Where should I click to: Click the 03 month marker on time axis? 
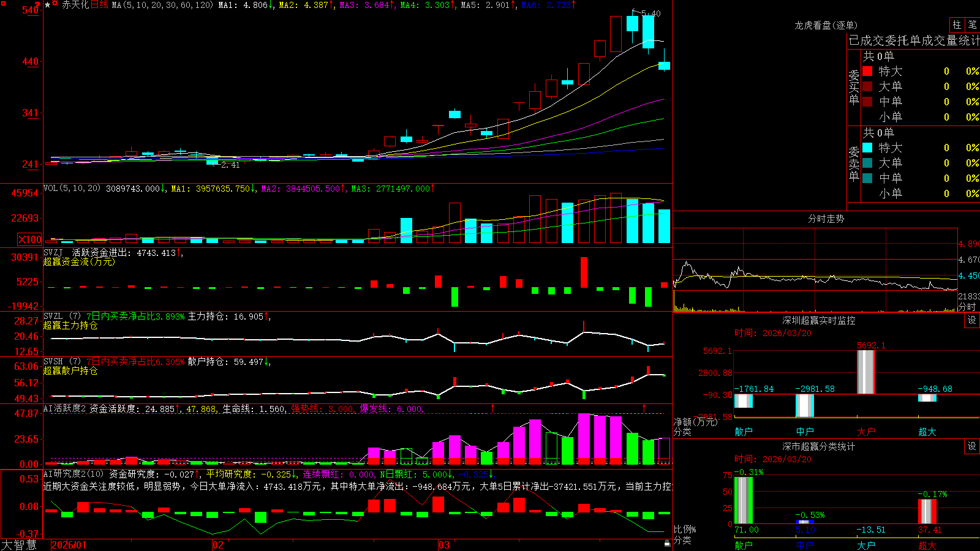click(x=444, y=545)
